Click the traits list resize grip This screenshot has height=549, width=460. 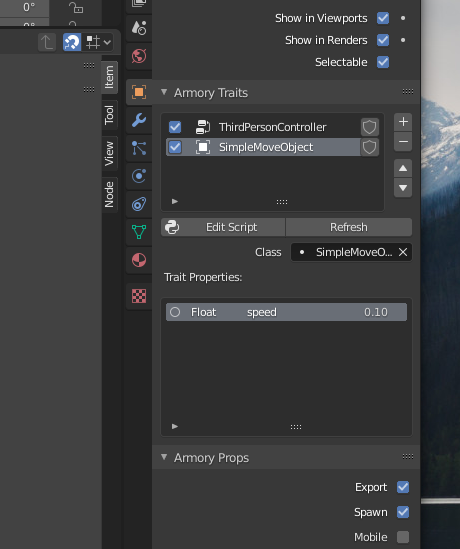[282, 202]
